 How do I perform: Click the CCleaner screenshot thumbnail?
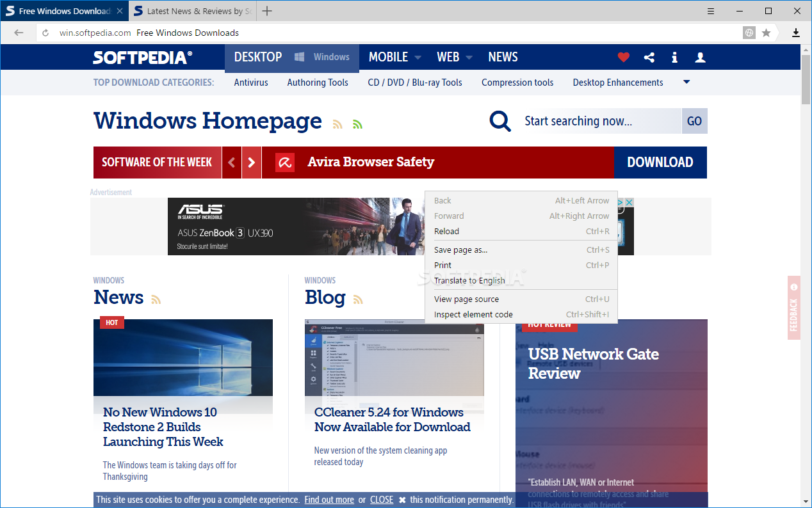click(x=394, y=358)
